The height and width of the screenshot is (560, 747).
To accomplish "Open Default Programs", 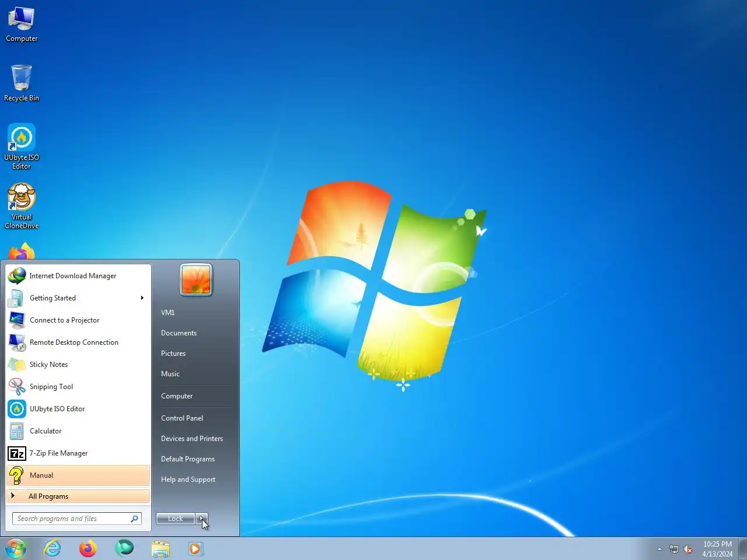I will click(188, 459).
